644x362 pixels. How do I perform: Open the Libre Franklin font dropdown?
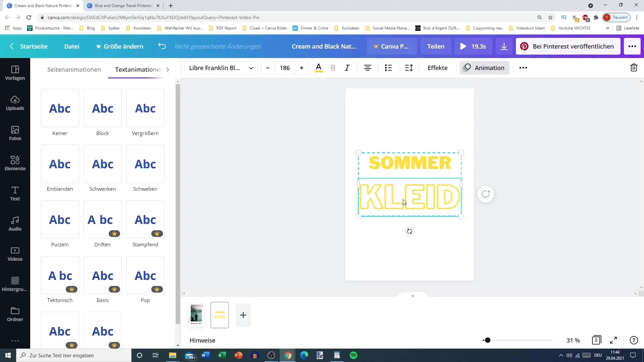click(x=221, y=68)
